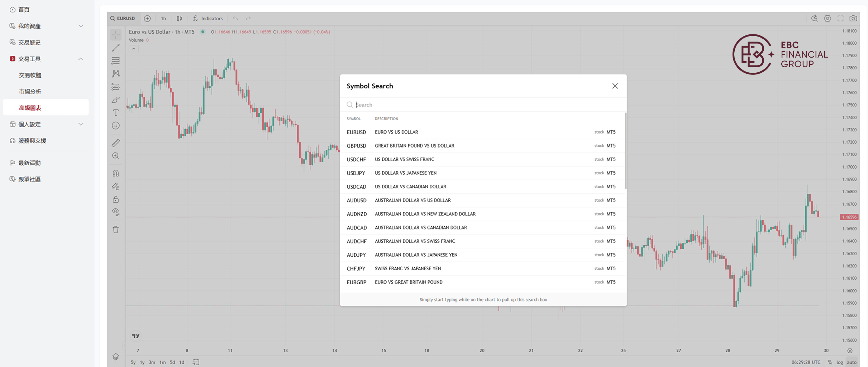Take a chart snapshot with camera icon
Image resolution: width=868 pixels, height=367 pixels.
point(853,18)
